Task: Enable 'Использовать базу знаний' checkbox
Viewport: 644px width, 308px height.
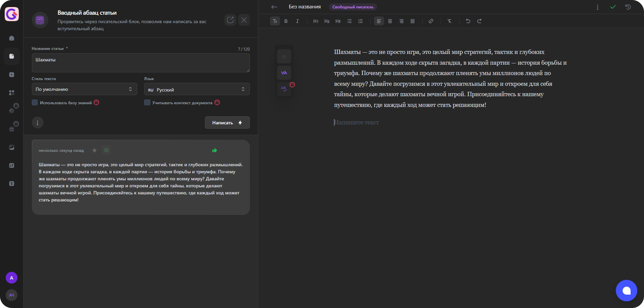Action: [35, 103]
